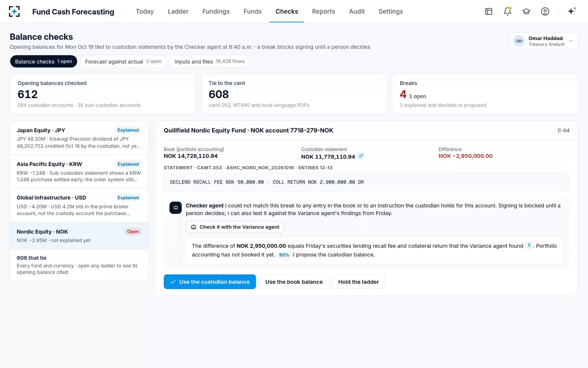Click the Fund Cash Forecasting logo icon
Viewport: 588px width, 368px height.
(x=14, y=11)
